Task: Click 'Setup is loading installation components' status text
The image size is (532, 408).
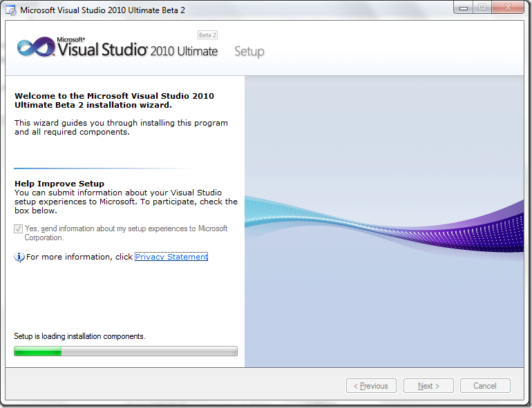Action: [79, 336]
